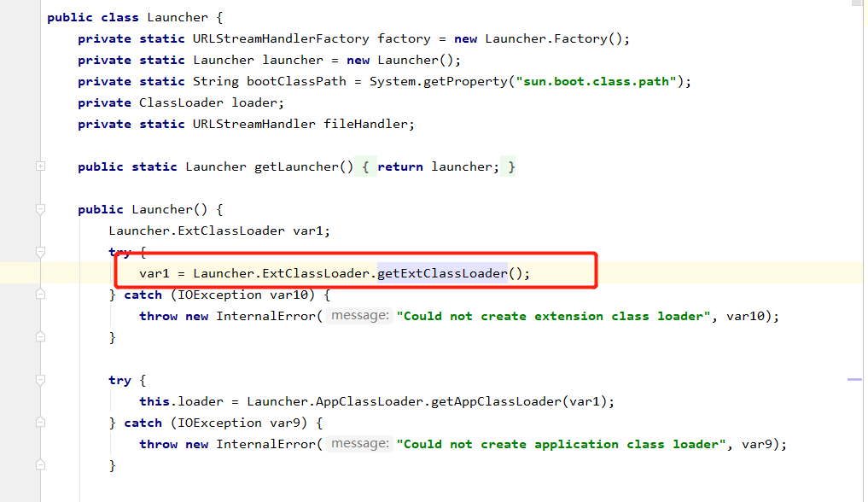Click 'launcher' field in 'Launcher launcher = new'
The height and width of the screenshot is (502, 868).
[292, 60]
